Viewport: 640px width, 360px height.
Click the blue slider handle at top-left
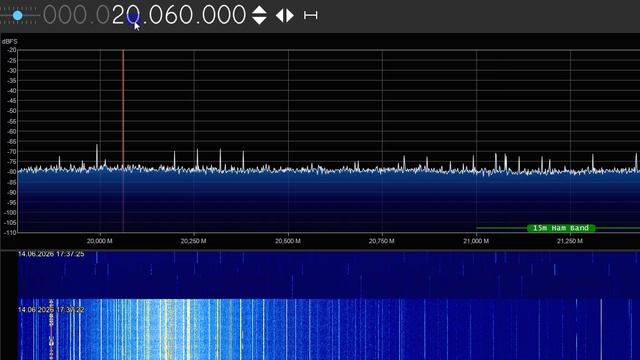coord(18,16)
